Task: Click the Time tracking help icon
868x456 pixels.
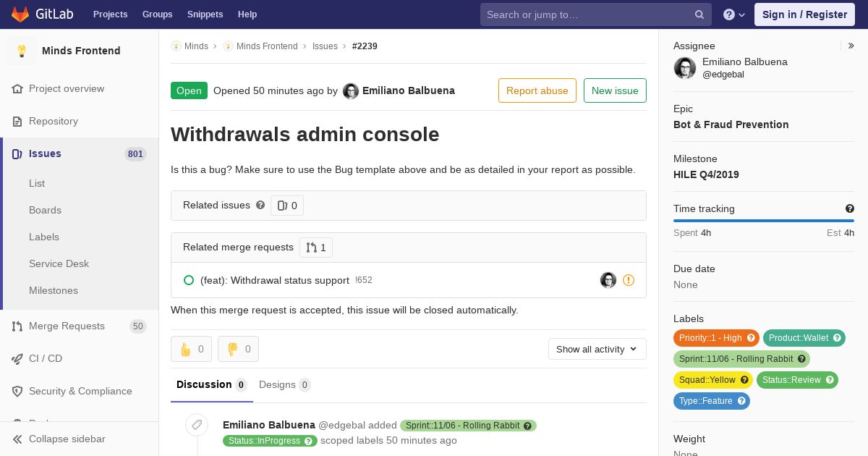Action: tap(850, 208)
